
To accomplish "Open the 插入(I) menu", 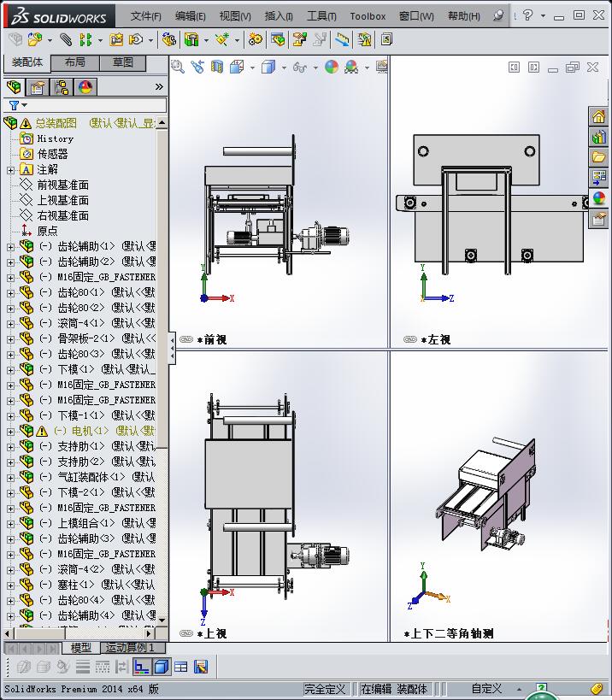I will [x=279, y=16].
